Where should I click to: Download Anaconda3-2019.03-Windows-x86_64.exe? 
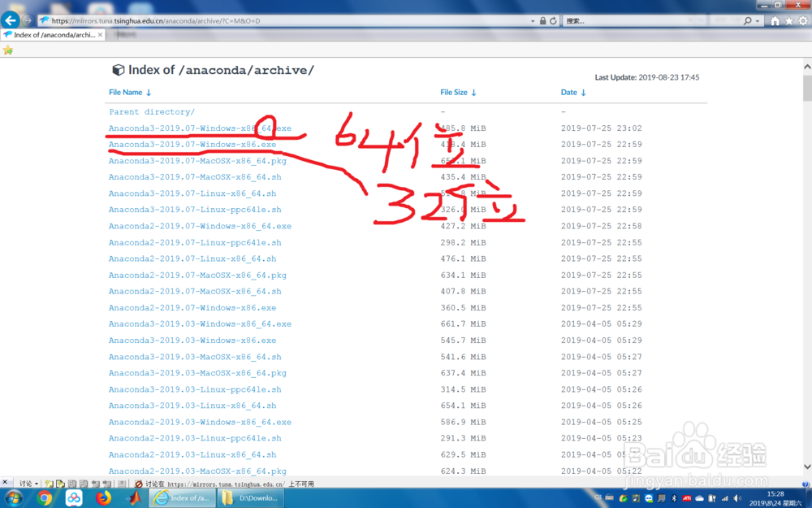tap(200, 324)
